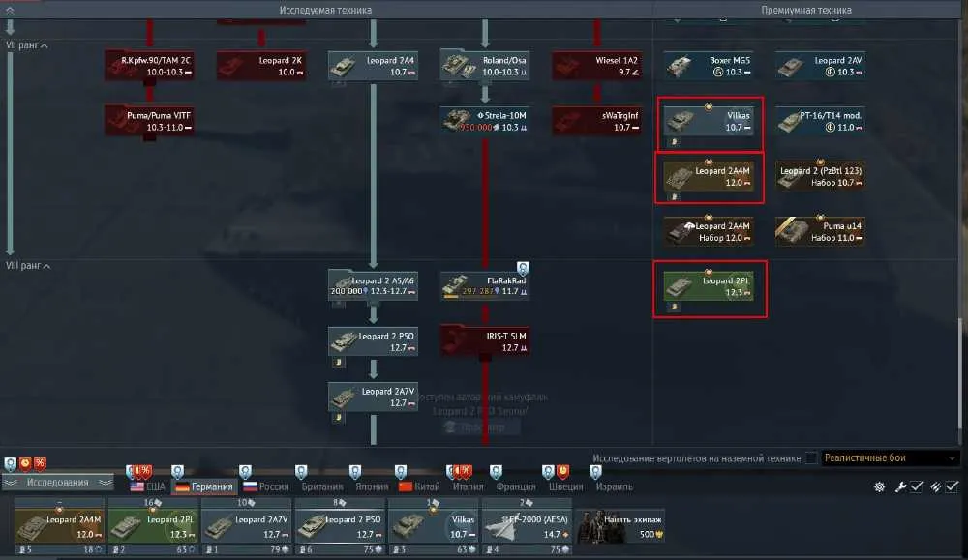Click the sWaTrgInf vehicle card

point(596,121)
